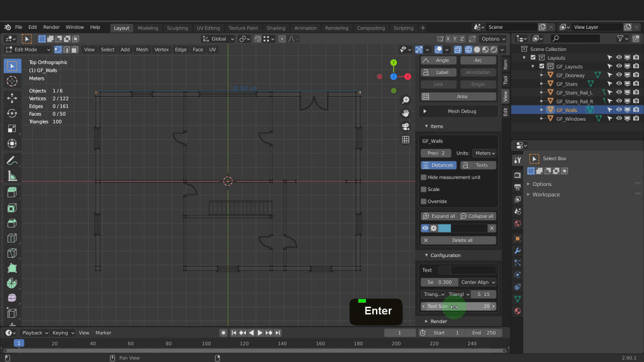Click the zoom magnifier viewport icon
This screenshot has height=362, width=644.
(406, 100)
